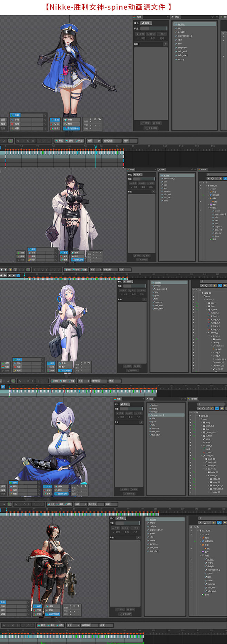Click the animation icon next to worry

point(176,59)
